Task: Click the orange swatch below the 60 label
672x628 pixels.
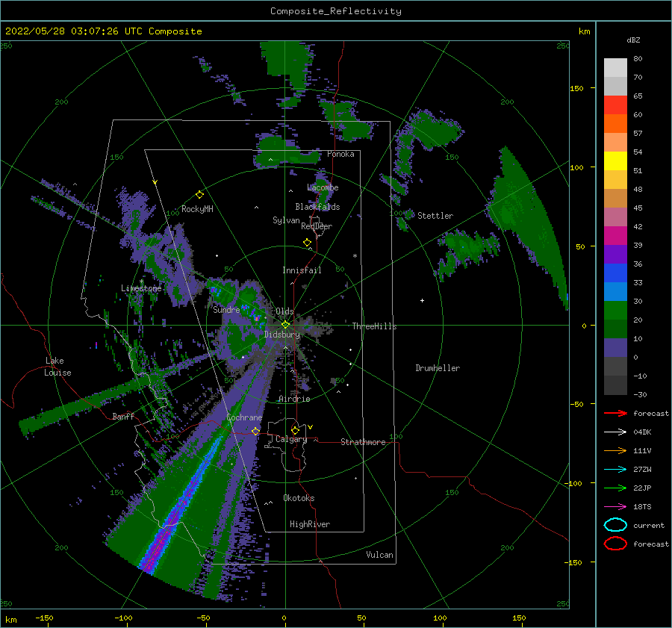Action: point(615,124)
